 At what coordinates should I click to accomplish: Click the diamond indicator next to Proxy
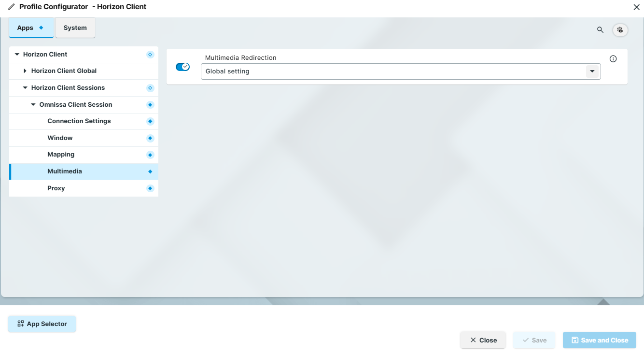[150, 188]
